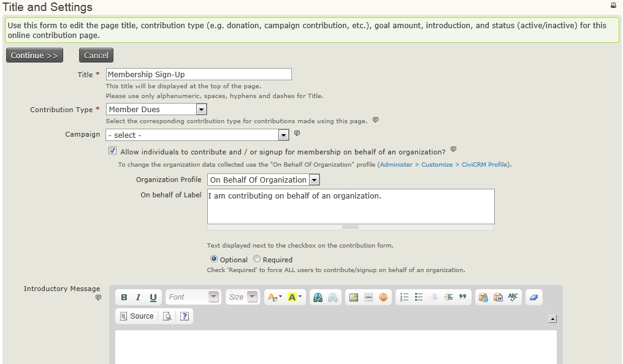Click the underline formatting icon

(x=153, y=297)
